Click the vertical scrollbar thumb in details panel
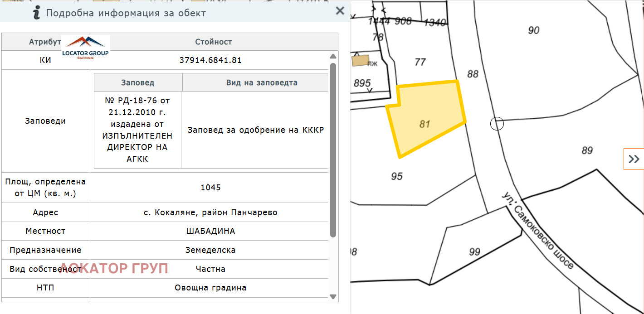 (333, 150)
